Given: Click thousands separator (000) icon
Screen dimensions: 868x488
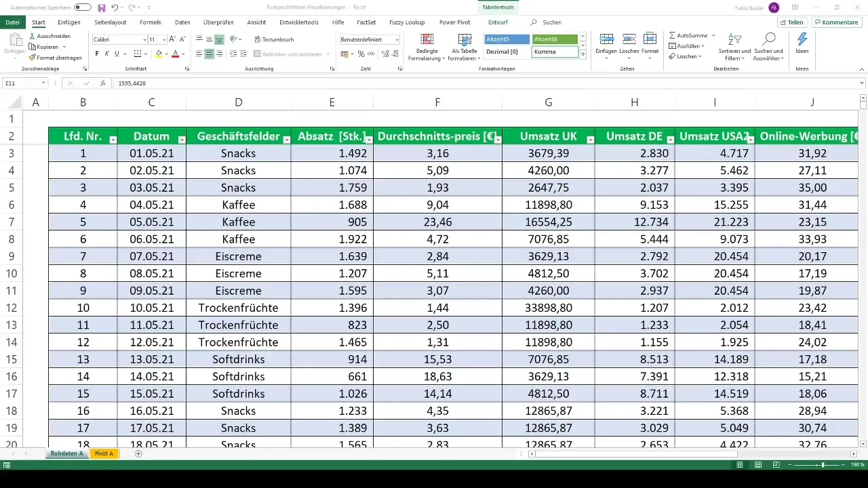Looking at the screenshot, I should (371, 54).
